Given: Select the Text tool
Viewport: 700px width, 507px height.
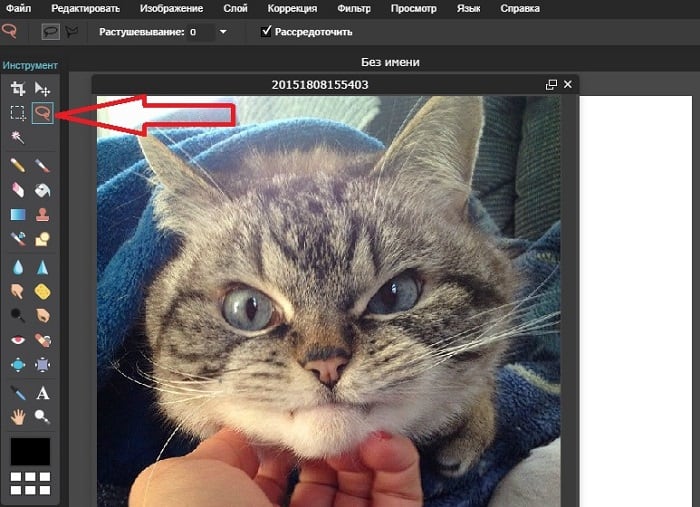Looking at the screenshot, I should [42, 393].
